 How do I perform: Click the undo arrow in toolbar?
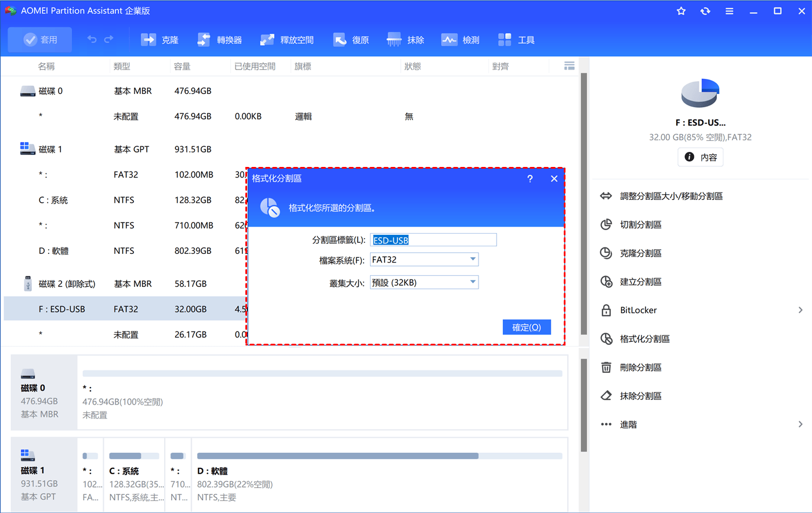[x=92, y=39]
